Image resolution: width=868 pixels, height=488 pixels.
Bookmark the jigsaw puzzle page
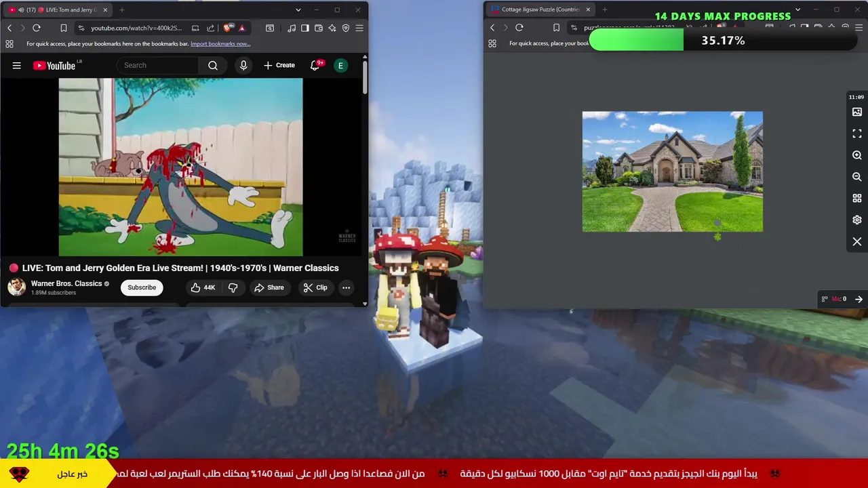(556, 28)
